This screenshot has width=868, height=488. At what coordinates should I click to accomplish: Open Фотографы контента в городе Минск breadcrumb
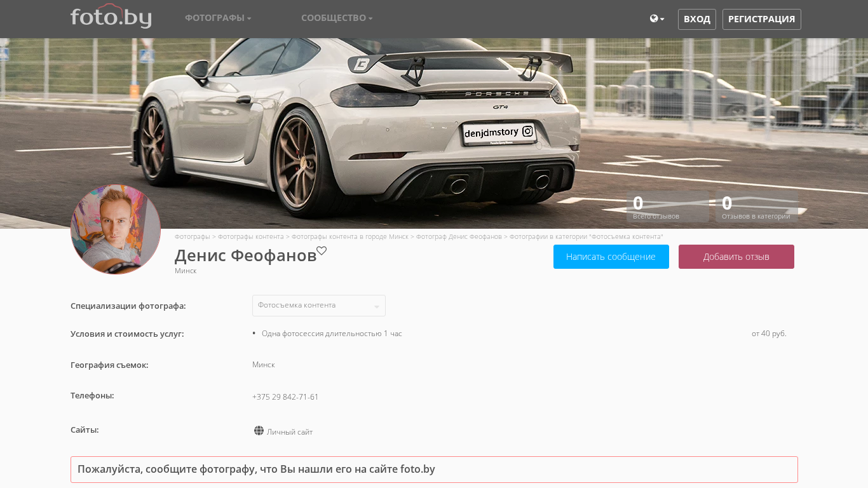click(350, 236)
